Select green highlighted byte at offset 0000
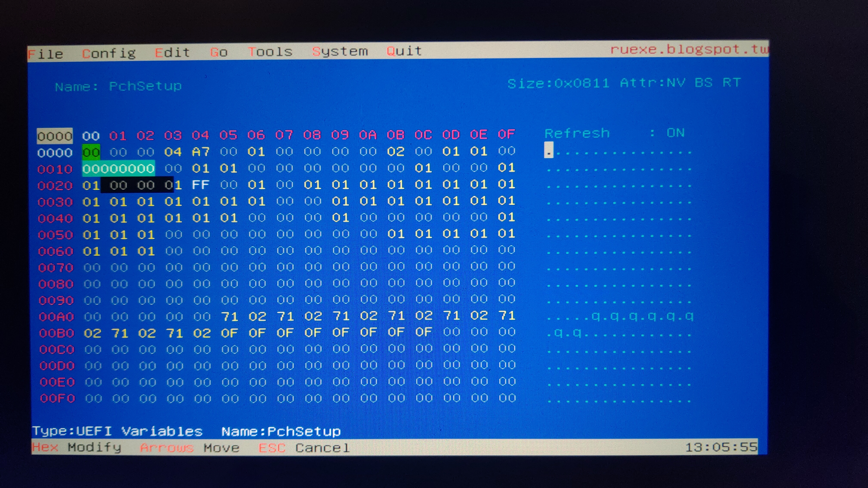The image size is (868, 488). [91, 152]
